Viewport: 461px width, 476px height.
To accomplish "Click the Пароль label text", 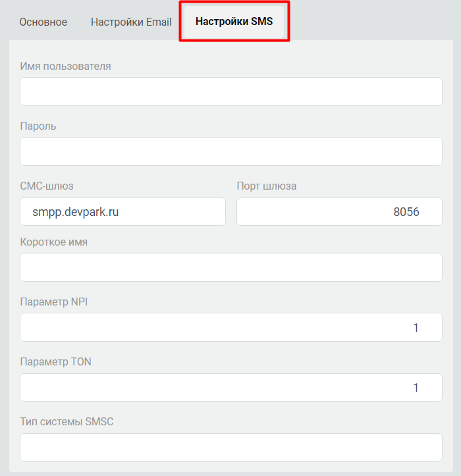I will point(38,126).
